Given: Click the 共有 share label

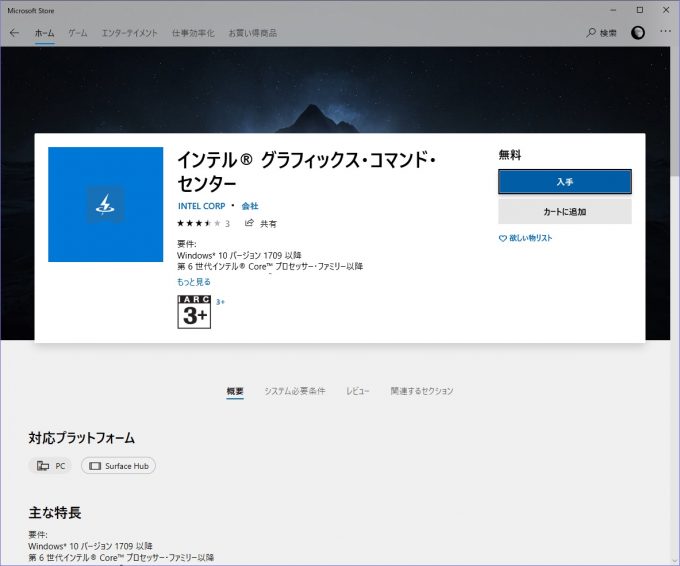Looking at the screenshot, I should coord(268,224).
